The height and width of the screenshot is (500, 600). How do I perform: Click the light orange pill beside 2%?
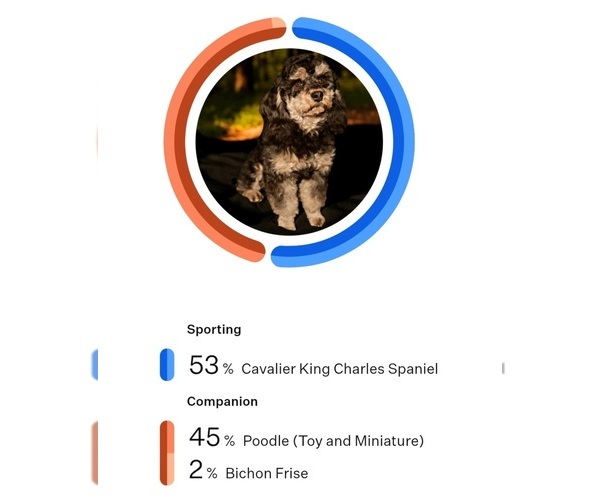pos(167,470)
